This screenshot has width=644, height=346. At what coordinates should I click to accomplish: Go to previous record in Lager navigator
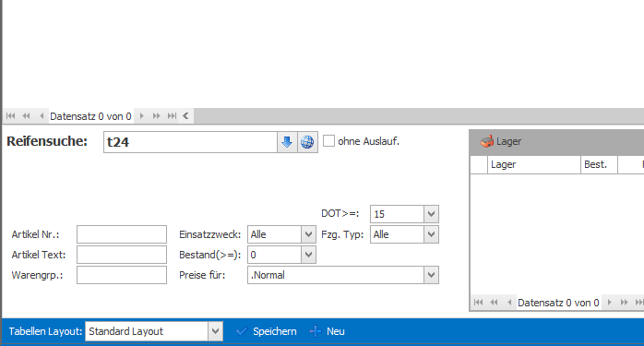509,303
